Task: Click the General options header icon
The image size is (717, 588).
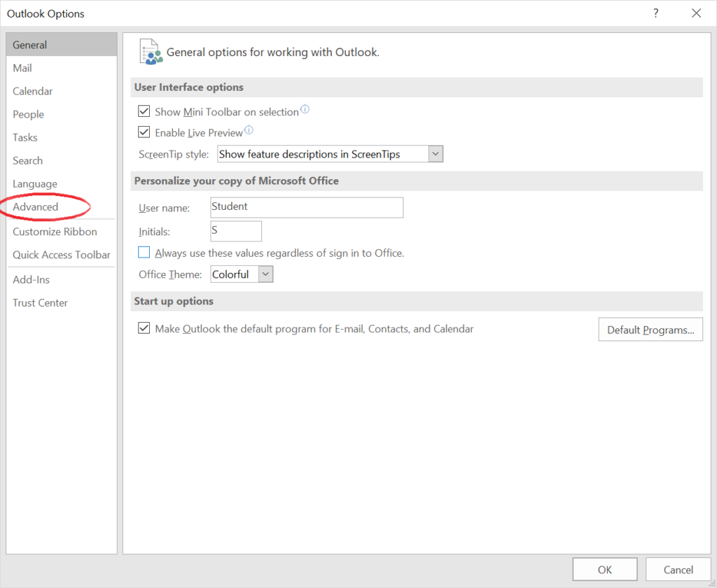Action: pyautogui.click(x=151, y=52)
